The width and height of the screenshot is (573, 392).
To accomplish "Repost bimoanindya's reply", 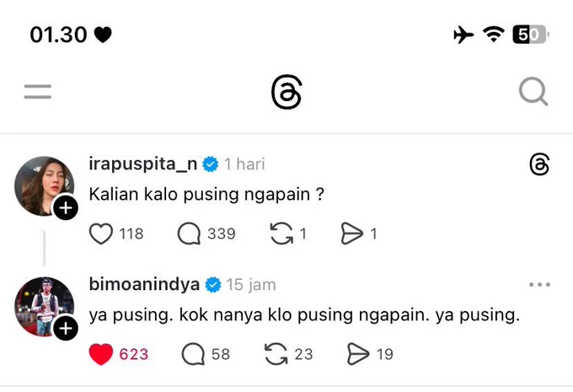I will (x=276, y=354).
